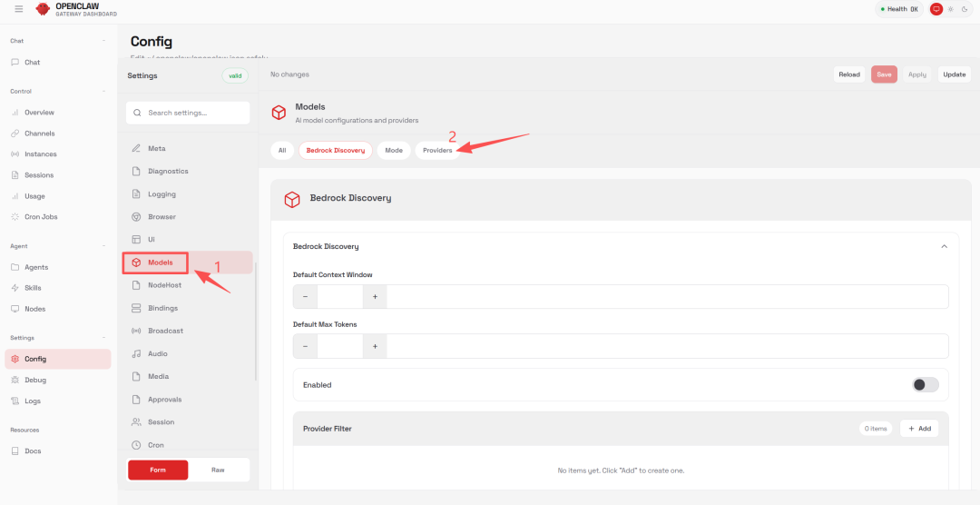
Task: Add a Provider Filter item
Action: 919,429
